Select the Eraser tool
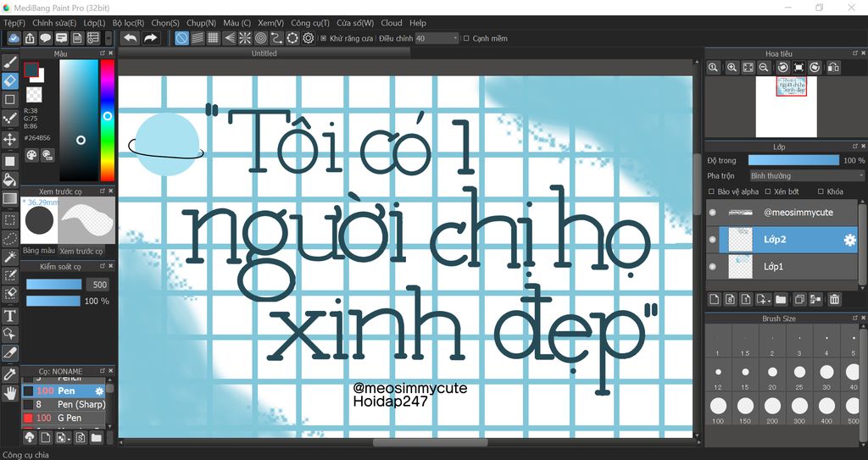The image size is (868, 460). pos(10,80)
